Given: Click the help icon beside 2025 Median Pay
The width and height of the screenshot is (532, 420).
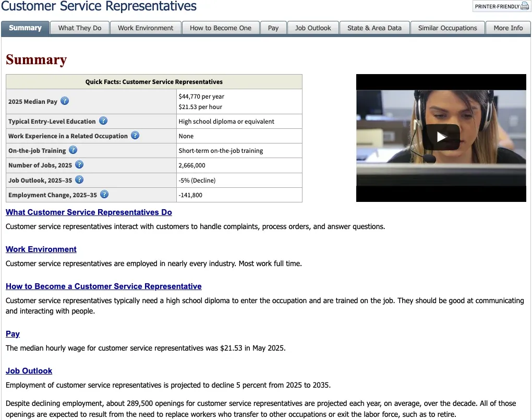Looking at the screenshot, I should 65,101.
